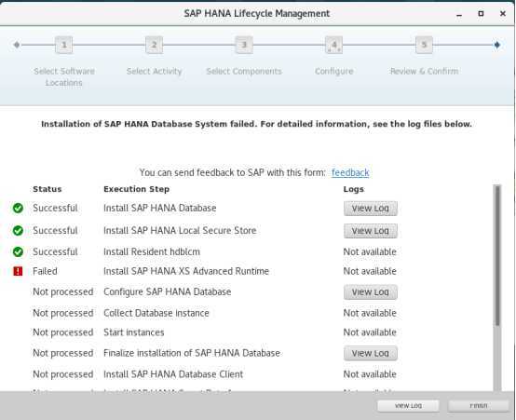This screenshot has width=516, height=420.
Task: Select 'Install Resident hdblcm' step text
Action: pos(152,251)
